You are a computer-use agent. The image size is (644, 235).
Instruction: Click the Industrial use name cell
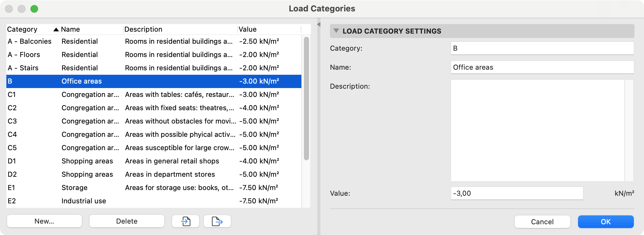pyautogui.click(x=84, y=201)
